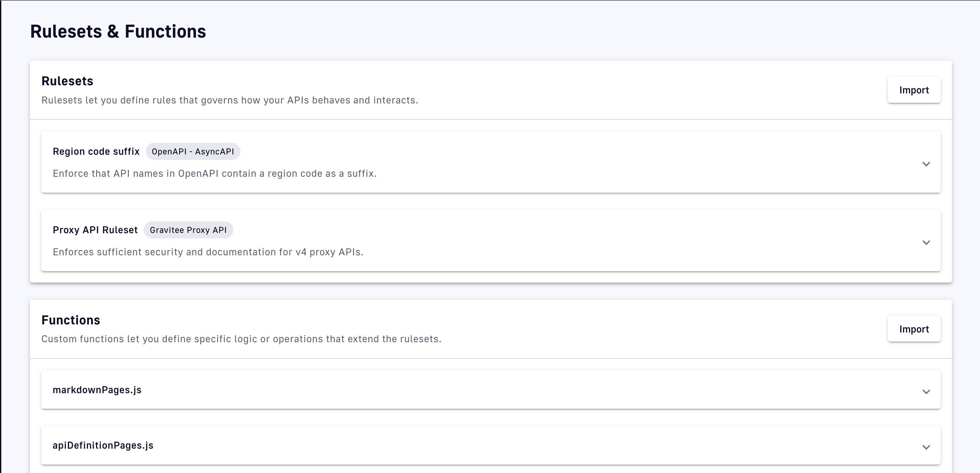The height and width of the screenshot is (473, 980).
Task: Click the Region code suffix description text
Action: click(x=214, y=173)
